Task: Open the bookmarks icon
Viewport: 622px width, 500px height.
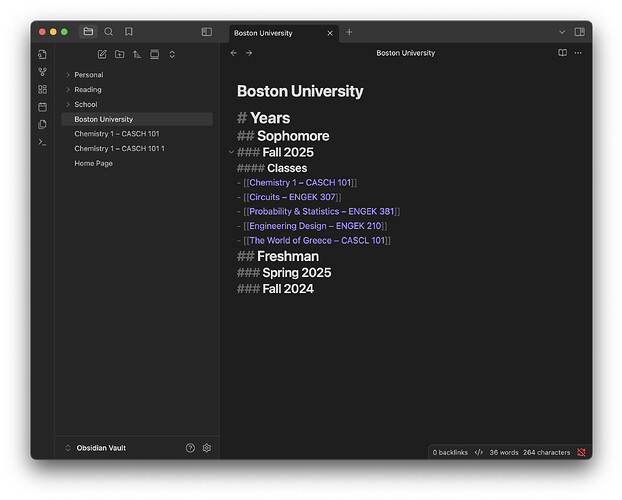Action: point(129,31)
